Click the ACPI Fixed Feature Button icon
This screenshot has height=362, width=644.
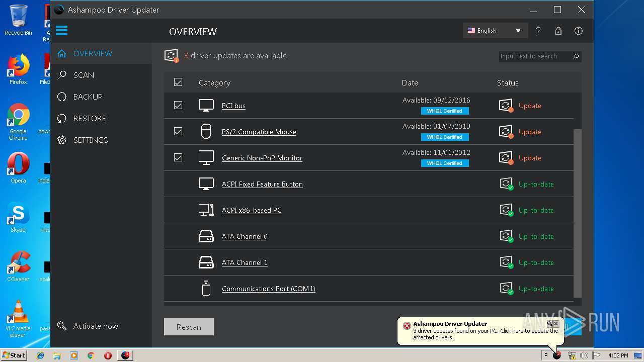tap(206, 184)
